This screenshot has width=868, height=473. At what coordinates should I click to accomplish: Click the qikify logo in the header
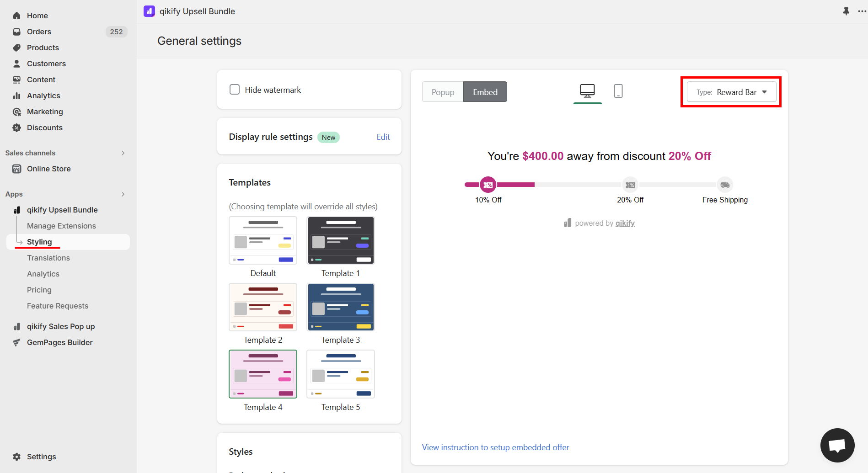click(x=149, y=11)
